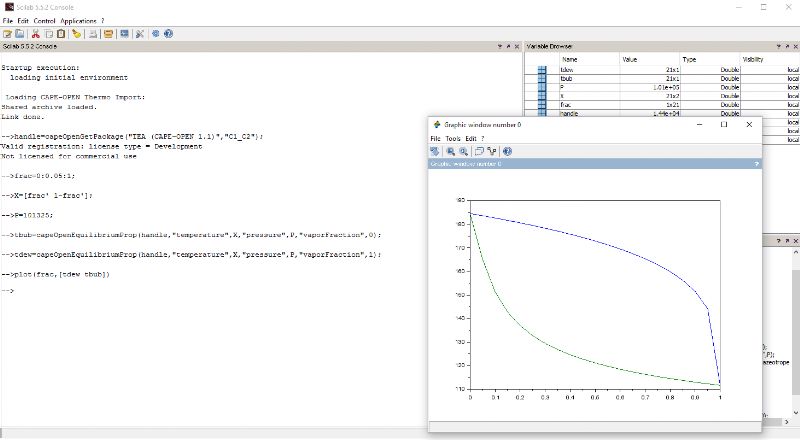
Task: Open module manager ATOMS box icon
Action: coord(108,34)
